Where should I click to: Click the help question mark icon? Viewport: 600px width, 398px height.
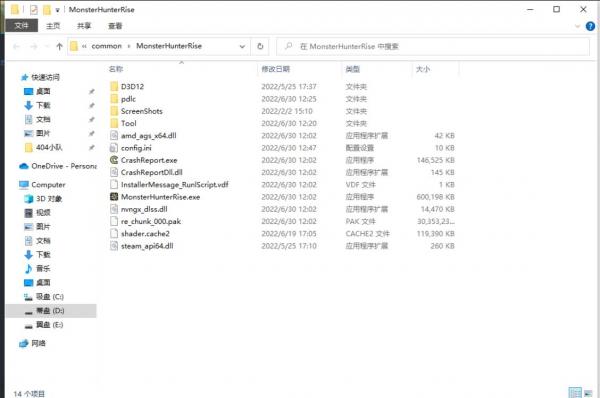point(590,26)
